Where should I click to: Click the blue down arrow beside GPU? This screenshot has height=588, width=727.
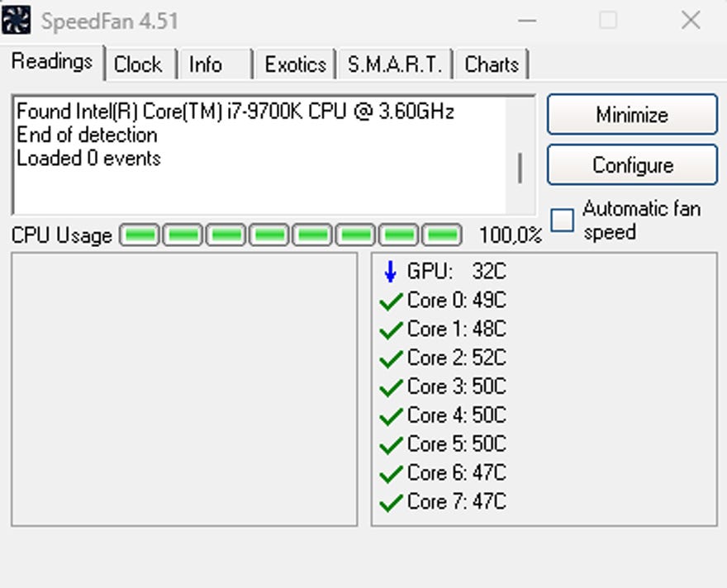click(390, 272)
